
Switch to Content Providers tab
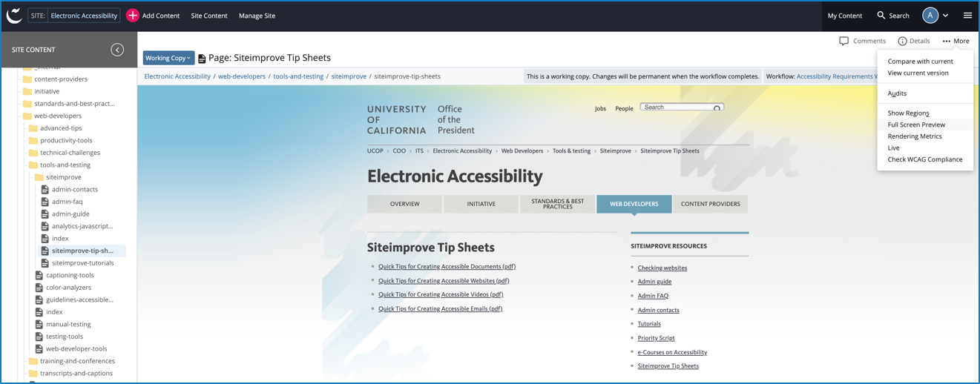tap(710, 204)
